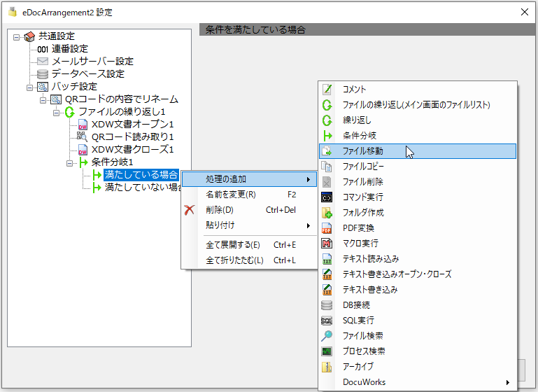Click the バッチ設定 gear icon in tree
The width and height of the screenshot is (538, 392).
43,87
